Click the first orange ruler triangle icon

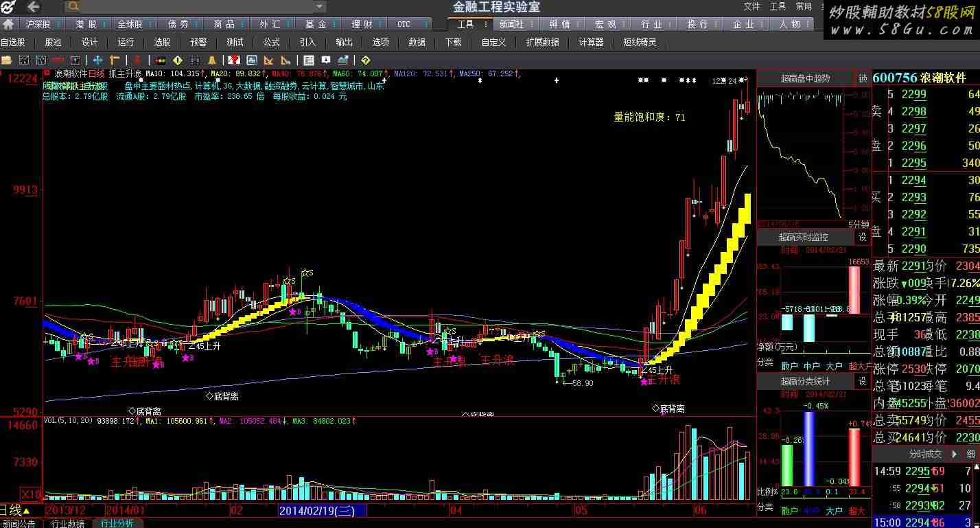click(x=268, y=60)
